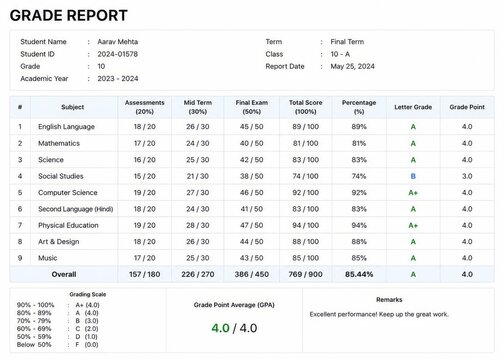Viewport: 504px width, 360px height.
Task: Click the Grading Scale heading
Action: pyautogui.click(x=88, y=294)
